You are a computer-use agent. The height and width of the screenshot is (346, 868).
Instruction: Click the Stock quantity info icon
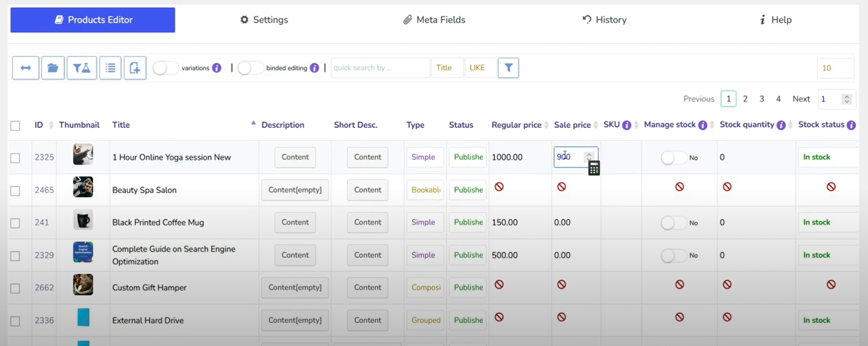point(781,125)
